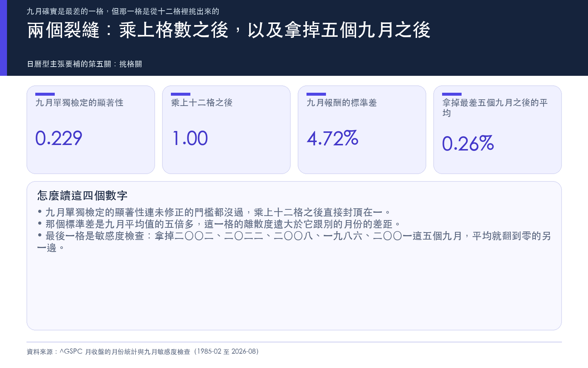Click the line 日曆型主張要補的第五關：挑格關

[84, 64]
